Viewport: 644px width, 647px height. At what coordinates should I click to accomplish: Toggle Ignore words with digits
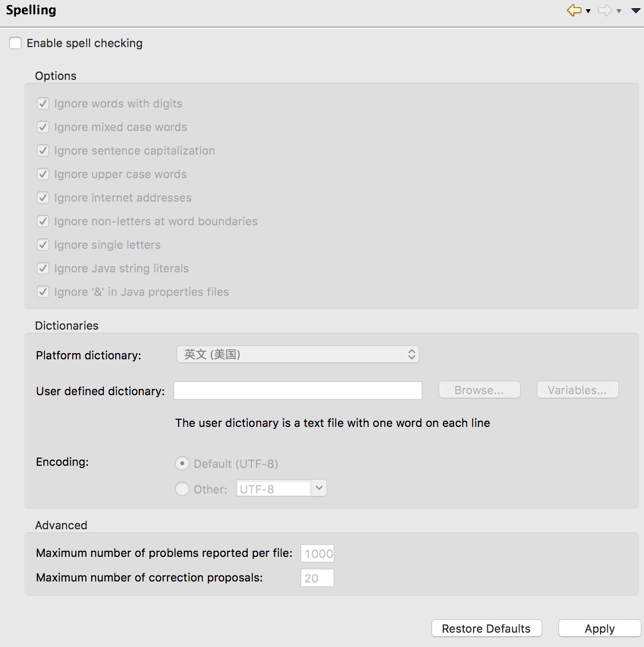(43, 103)
